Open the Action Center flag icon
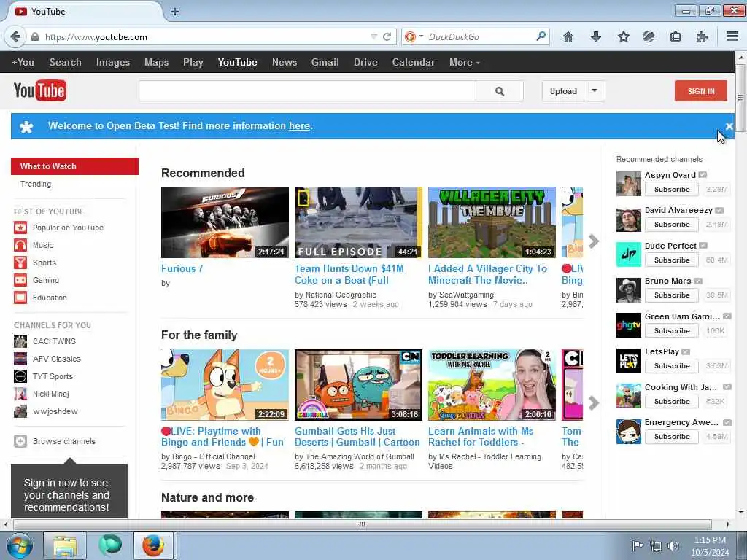The height and width of the screenshot is (560, 747). [x=638, y=545]
